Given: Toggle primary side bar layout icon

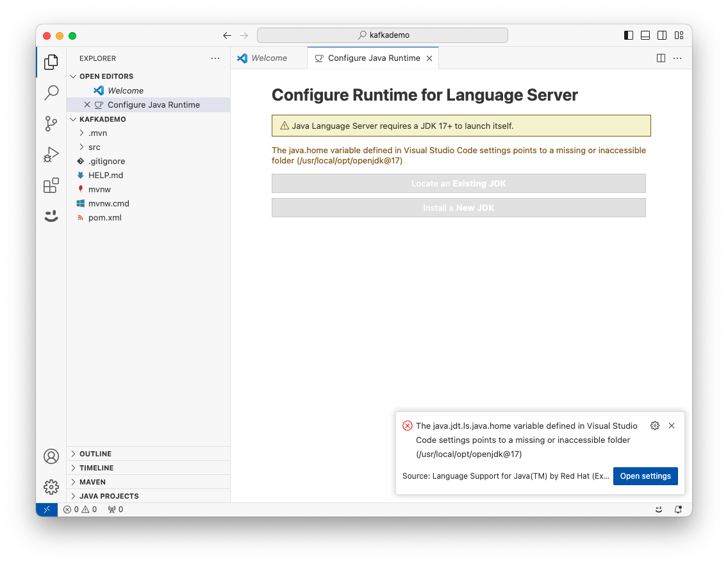Looking at the screenshot, I should point(629,35).
